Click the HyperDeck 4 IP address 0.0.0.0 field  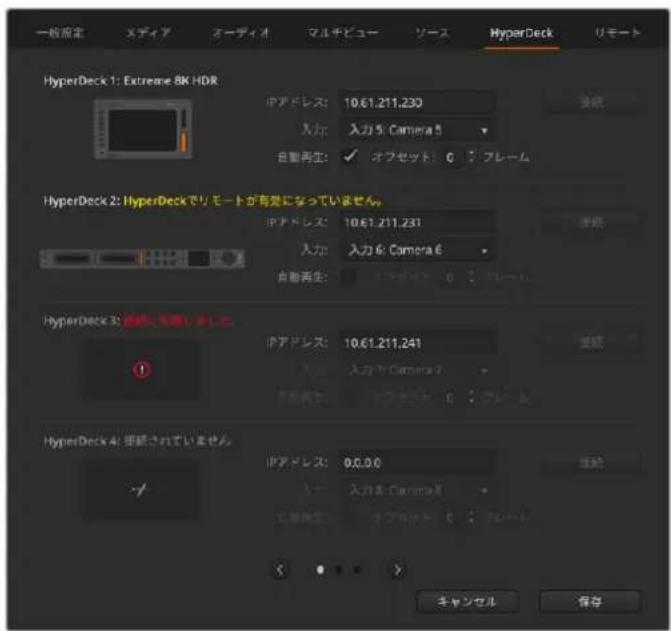418,463
